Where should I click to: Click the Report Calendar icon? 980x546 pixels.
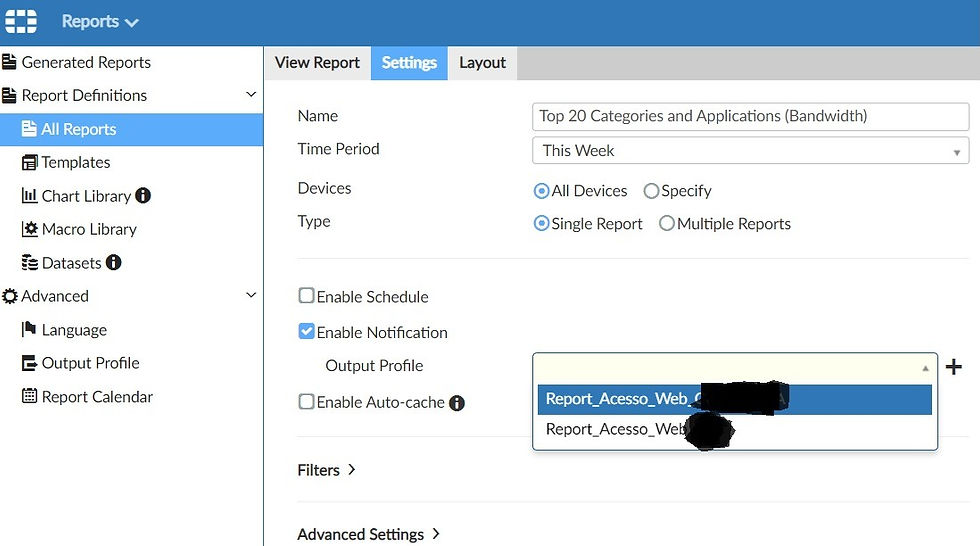pyautogui.click(x=29, y=396)
